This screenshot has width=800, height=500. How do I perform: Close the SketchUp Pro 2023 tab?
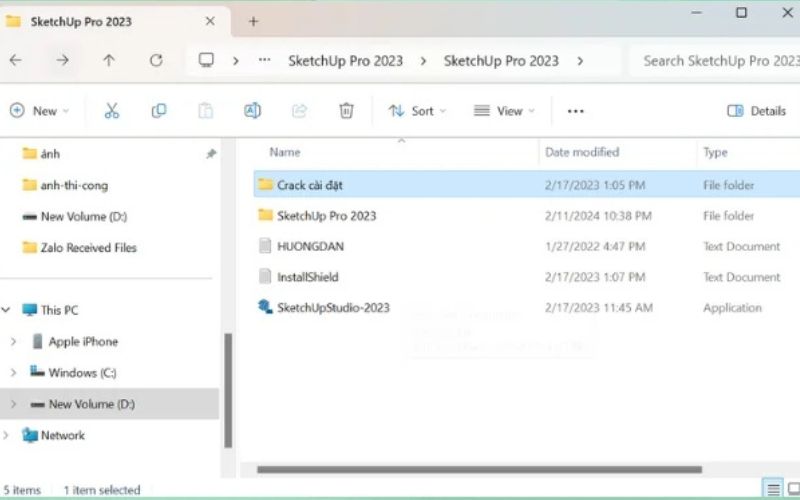point(210,21)
